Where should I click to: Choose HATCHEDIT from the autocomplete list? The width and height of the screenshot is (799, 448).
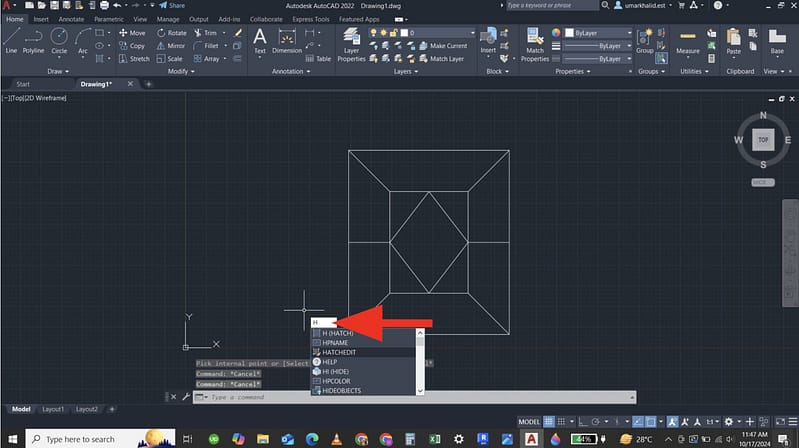point(341,351)
